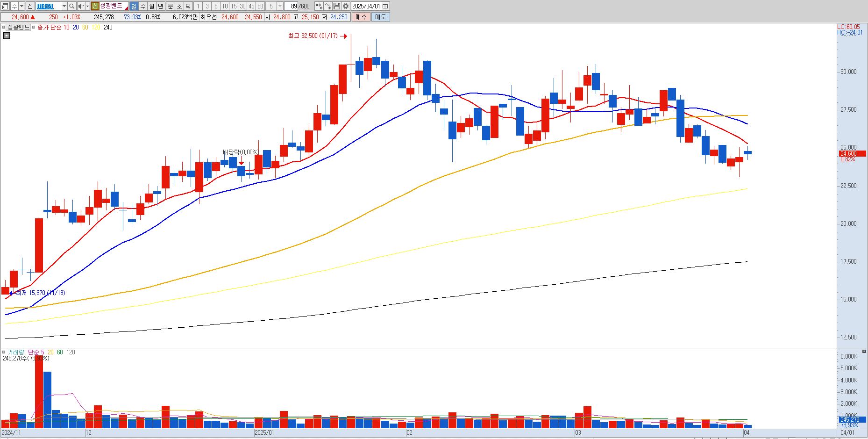Viewport: 868px width, 439px height.
Task: Open the dropdown arrow beside 주 selector
Action: [x=22, y=6]
